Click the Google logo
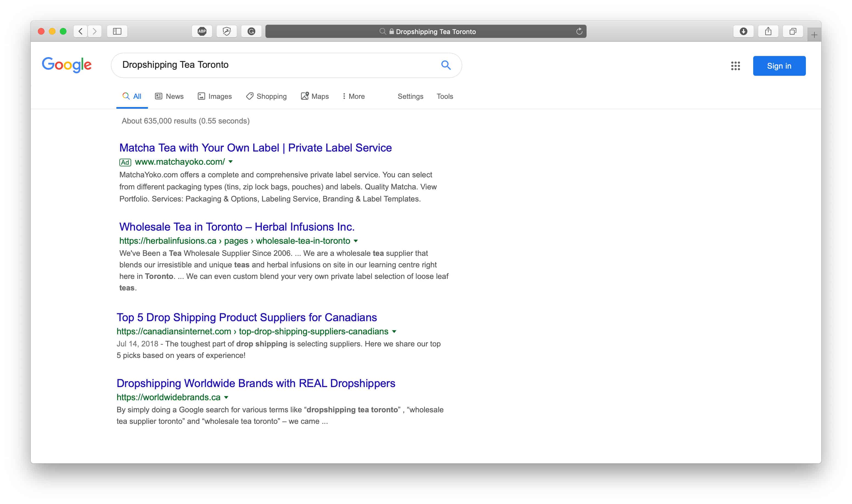This screenshot has width=852, height=504. pos(66,65)
